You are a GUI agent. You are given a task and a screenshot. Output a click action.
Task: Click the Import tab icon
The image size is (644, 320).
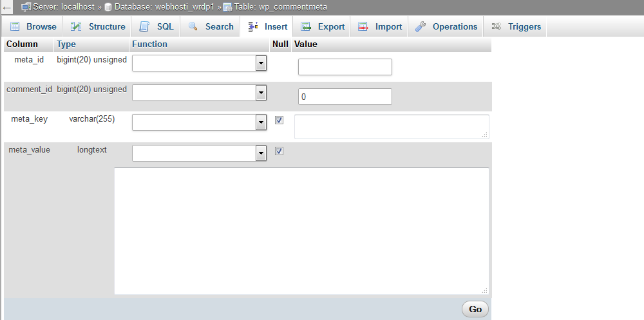[x=363, y=27]
